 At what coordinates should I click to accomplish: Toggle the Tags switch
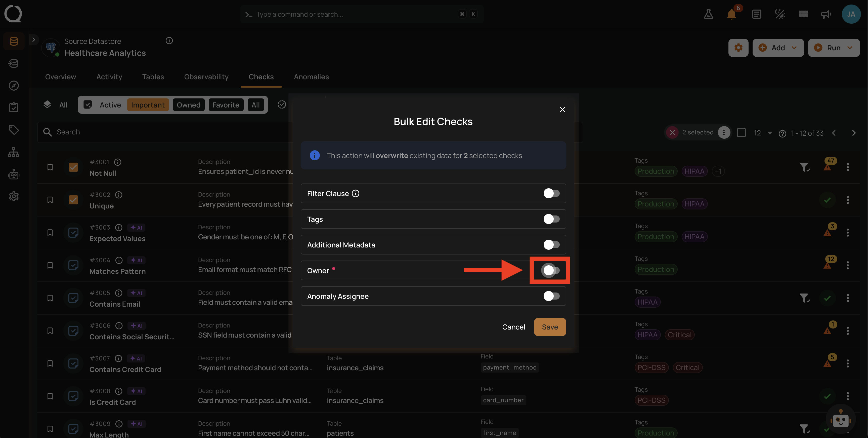(551, 219)
